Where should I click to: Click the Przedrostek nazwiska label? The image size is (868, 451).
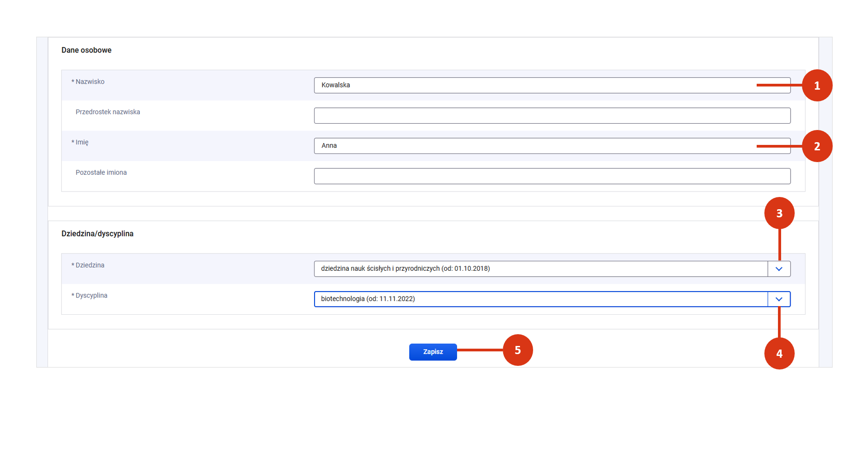[108, 112]
